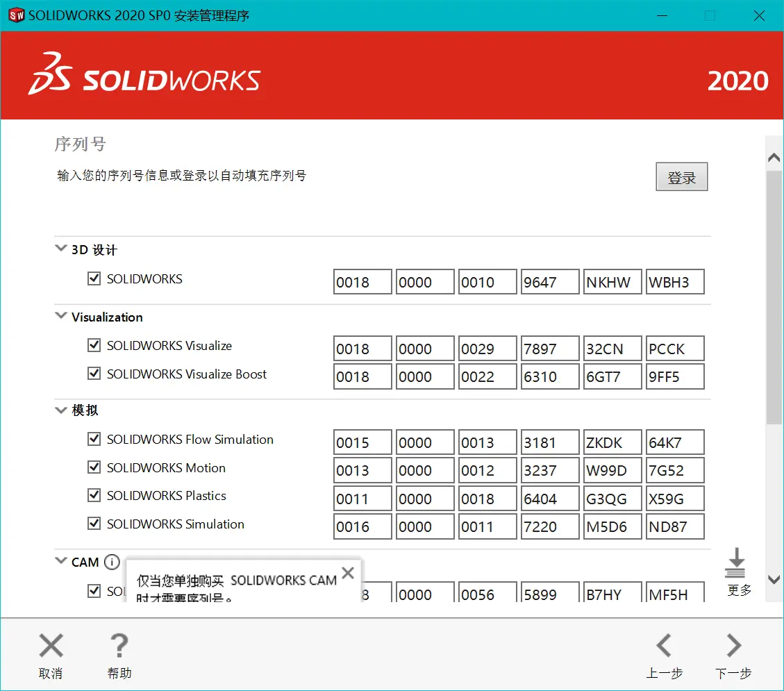Click Simulation serial field ND87
The width and height of the screenshot is (784, 691).
coord(675,526)
